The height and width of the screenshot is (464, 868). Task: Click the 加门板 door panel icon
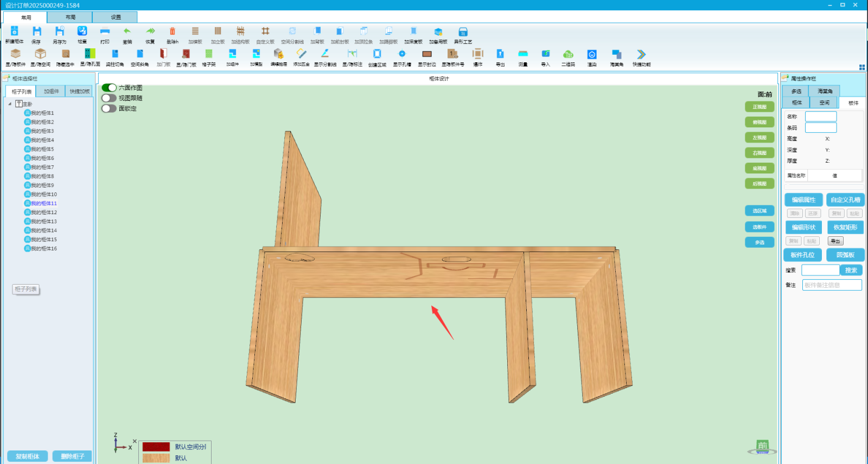(163, 54)
